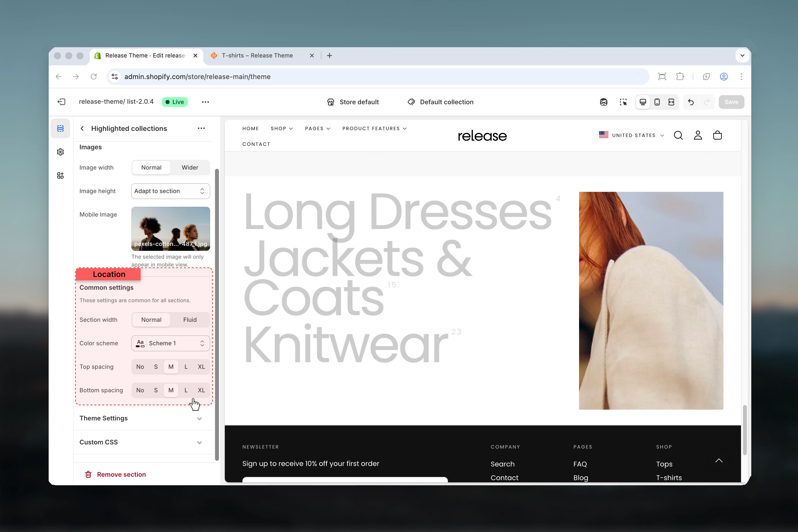Image resolution: width=798 pixels, height=532 pixels.
Task: Open the Theme settings gear in the sidebar
Action: point(60,152)
